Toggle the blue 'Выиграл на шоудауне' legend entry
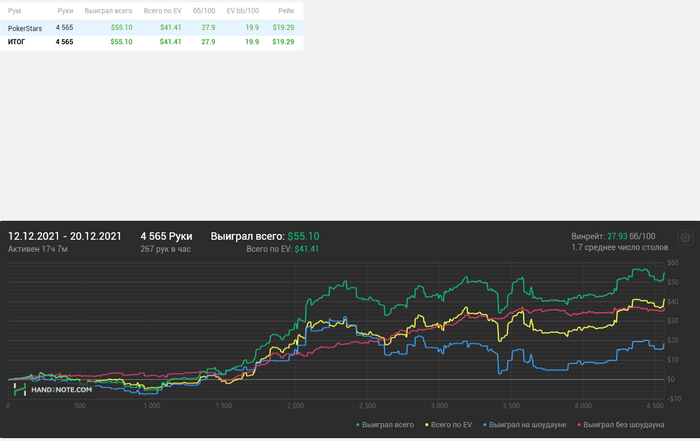This screenshot has height=441, width=700. [525, 425]
